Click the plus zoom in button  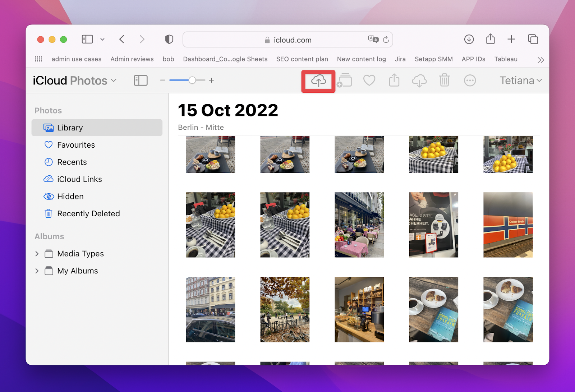[211, 80]
